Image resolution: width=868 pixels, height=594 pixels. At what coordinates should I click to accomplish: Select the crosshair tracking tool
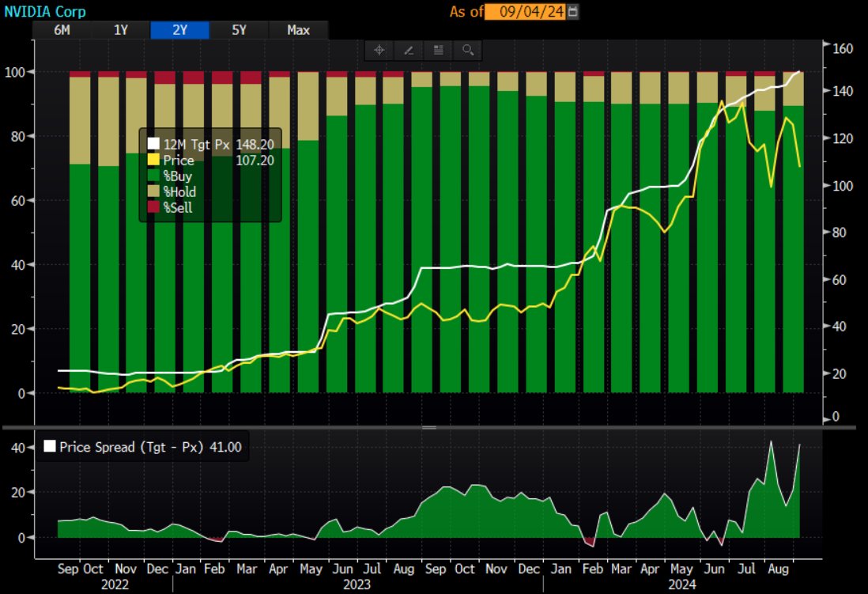point(379,50)
